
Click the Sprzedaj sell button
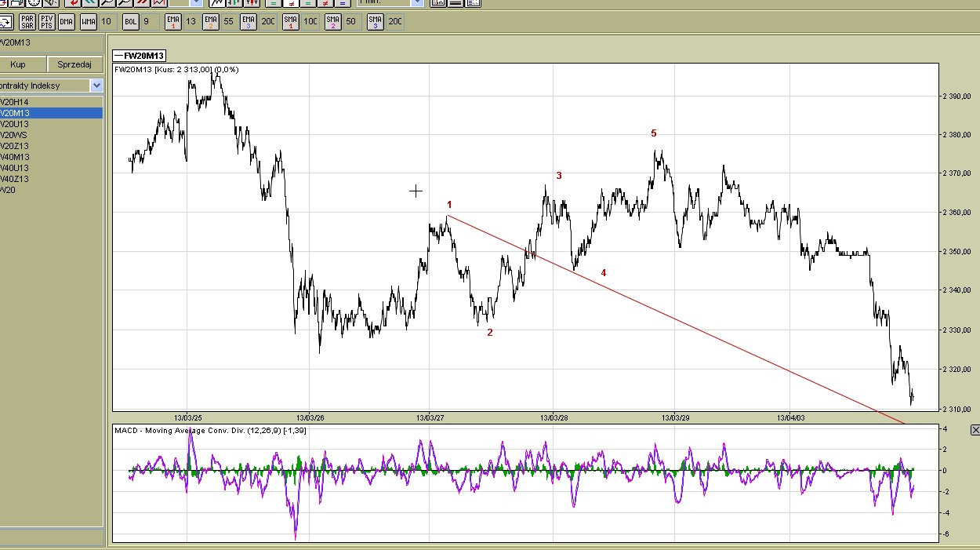click(74, 65)
